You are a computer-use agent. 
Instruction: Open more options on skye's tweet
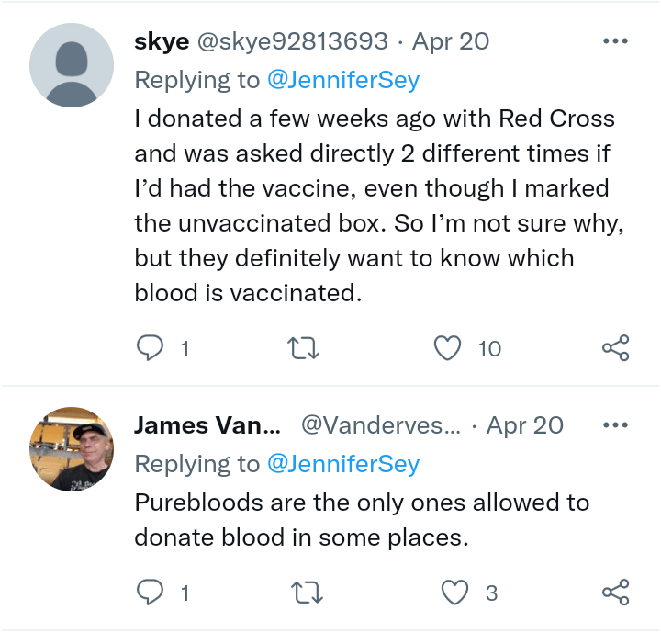[x=614, y=41]
